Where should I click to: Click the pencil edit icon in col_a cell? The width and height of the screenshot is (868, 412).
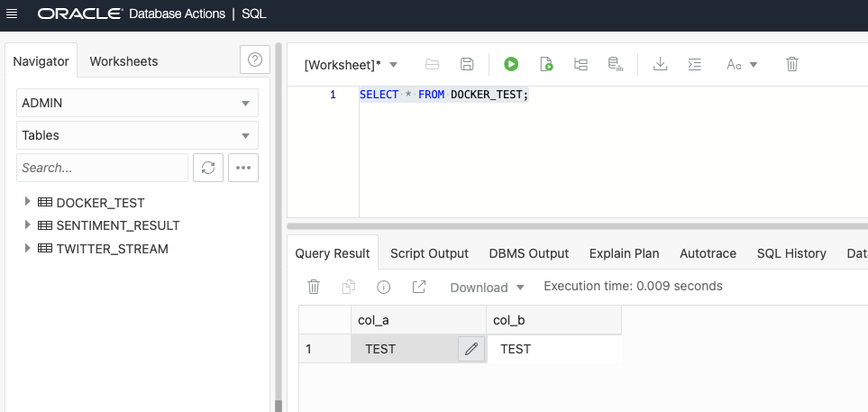(471, 349)
